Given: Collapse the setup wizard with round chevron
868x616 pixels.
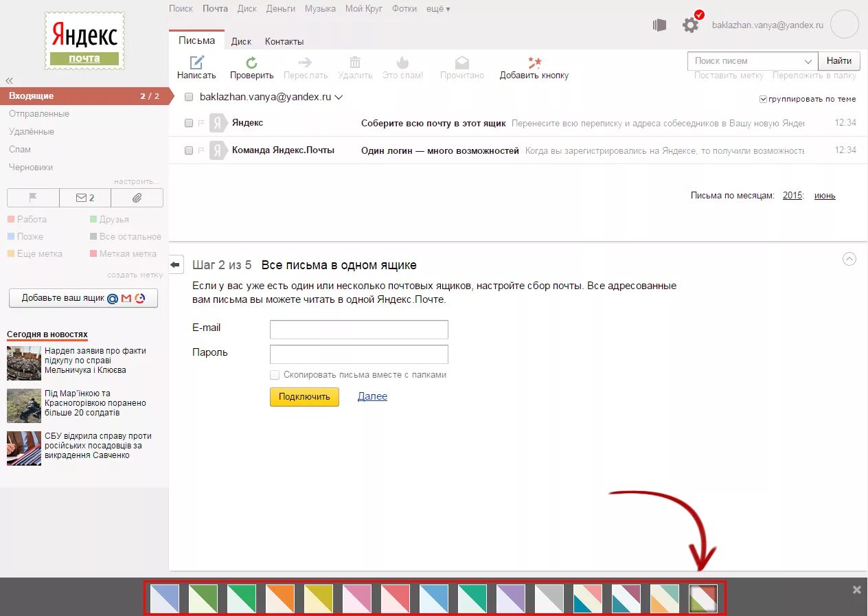Looking at the screenshot, I should pyautogui.click(x=849, y=259).
